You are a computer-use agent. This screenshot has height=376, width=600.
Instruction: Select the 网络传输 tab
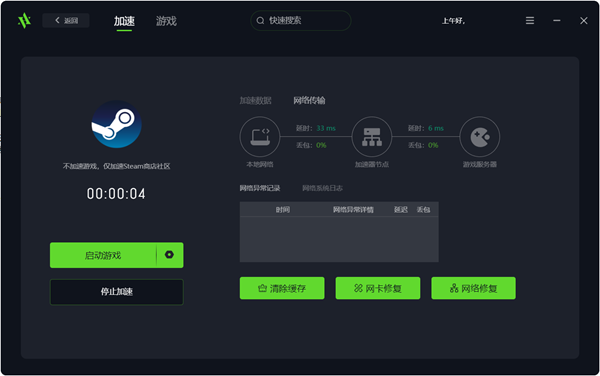pos(309,101)
